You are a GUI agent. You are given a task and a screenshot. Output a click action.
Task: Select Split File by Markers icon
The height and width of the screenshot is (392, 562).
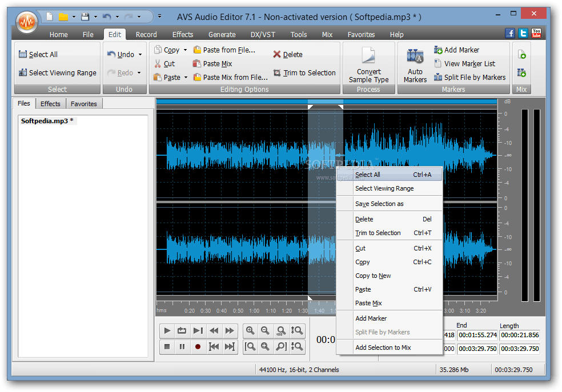point(437,77)
